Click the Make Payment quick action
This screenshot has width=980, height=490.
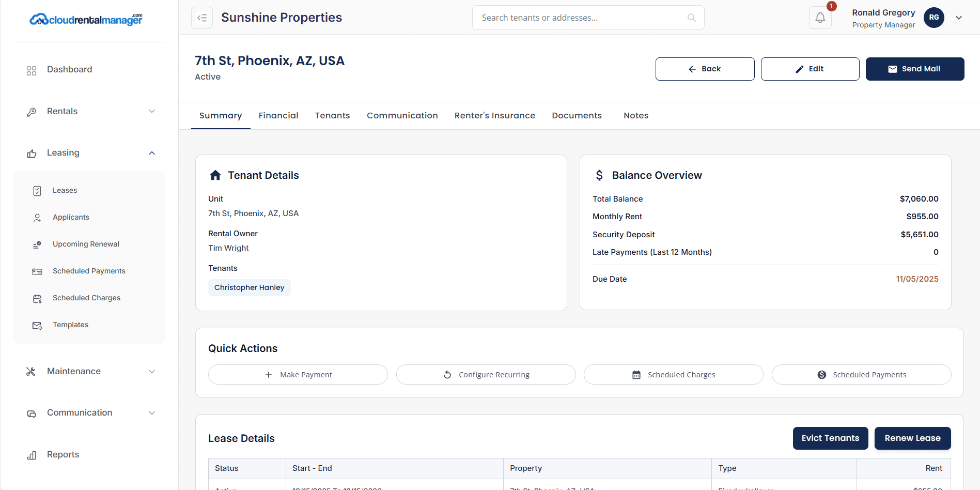click(298, 375)
